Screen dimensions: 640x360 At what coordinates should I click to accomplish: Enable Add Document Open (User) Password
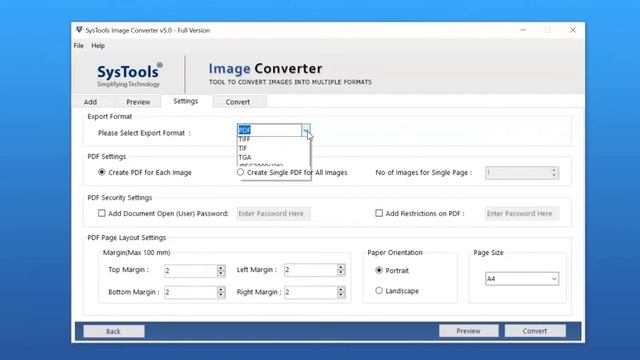tap(102, 213)
